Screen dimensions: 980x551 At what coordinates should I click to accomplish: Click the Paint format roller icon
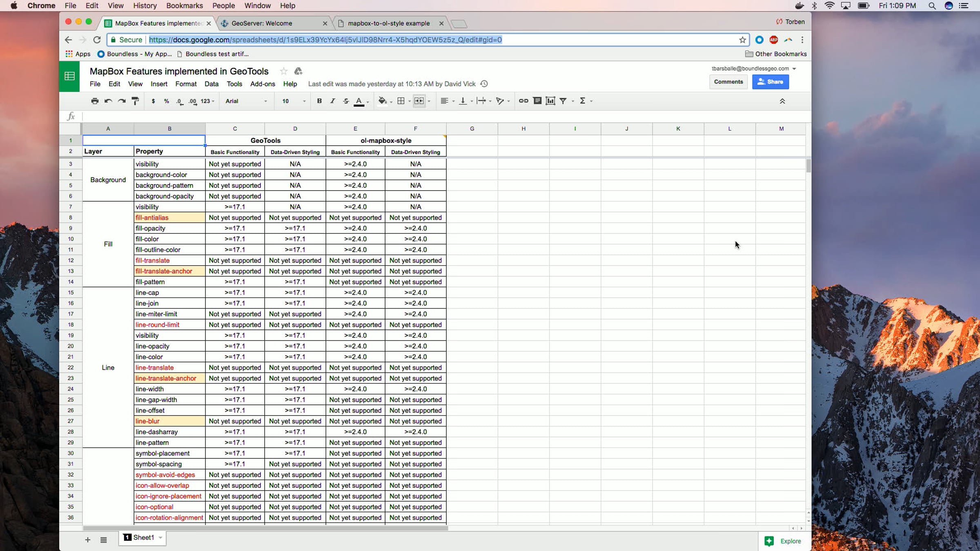[135, 101]
